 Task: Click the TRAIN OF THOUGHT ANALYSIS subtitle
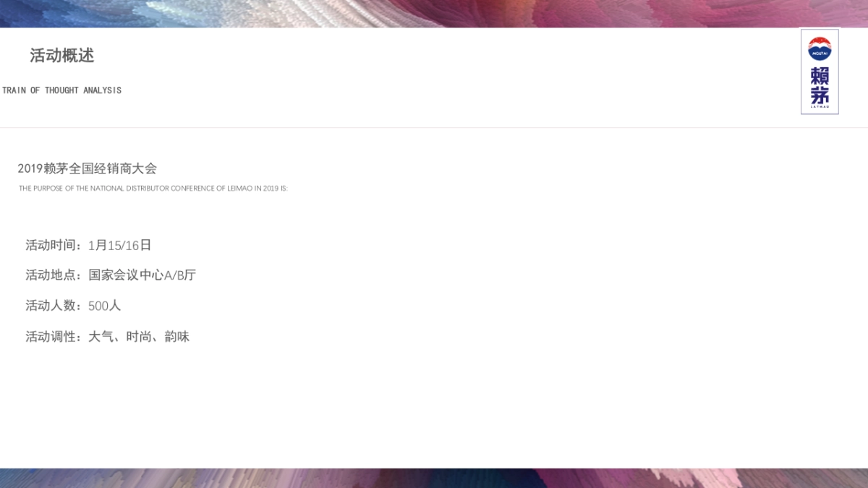pos(61,90)
